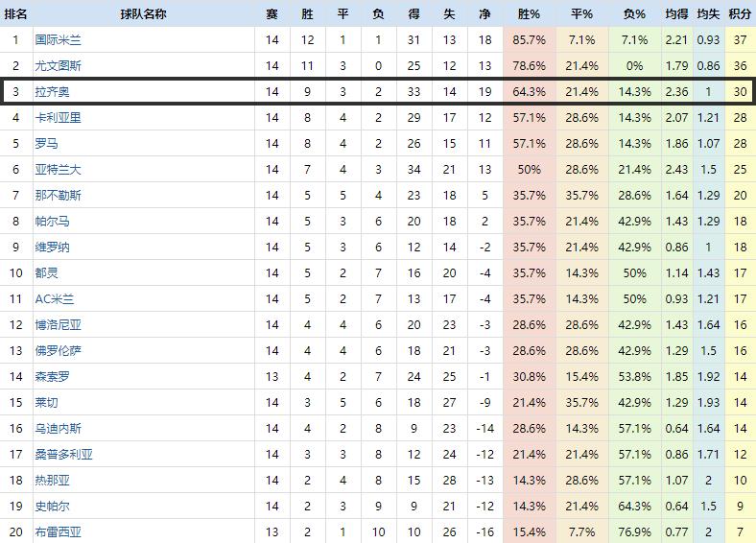The image size is (756, 543).
Task: Select the 桑普多利亚 team link
Action: tap(63, 455)
